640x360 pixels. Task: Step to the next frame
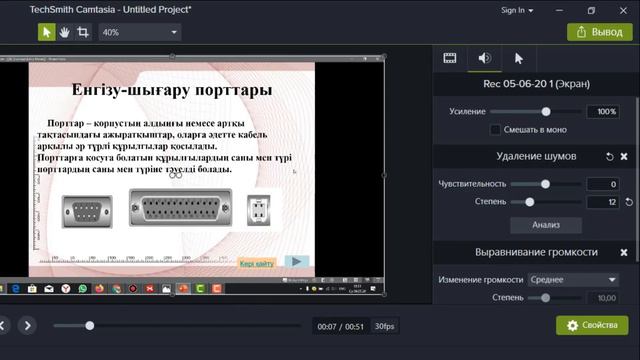tap(27, 326)
